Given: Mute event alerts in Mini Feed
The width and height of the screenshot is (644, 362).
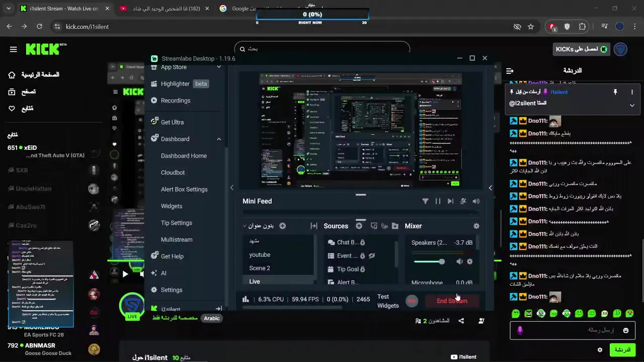Looking at the screenshot, I should (x=463, y=201).
